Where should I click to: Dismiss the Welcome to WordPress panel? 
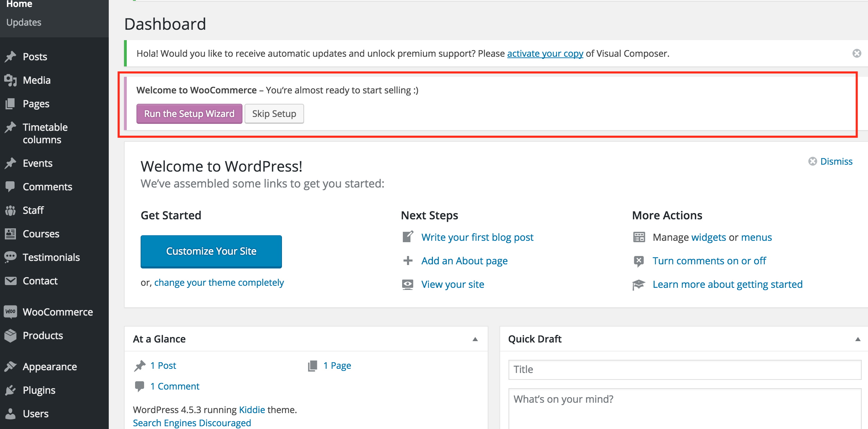tap(831, 162)
